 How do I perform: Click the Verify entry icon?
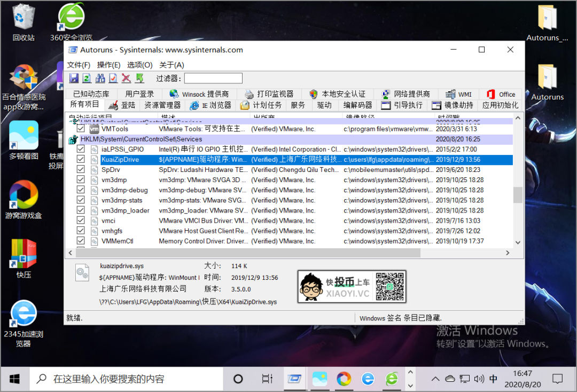pos(113,78)
